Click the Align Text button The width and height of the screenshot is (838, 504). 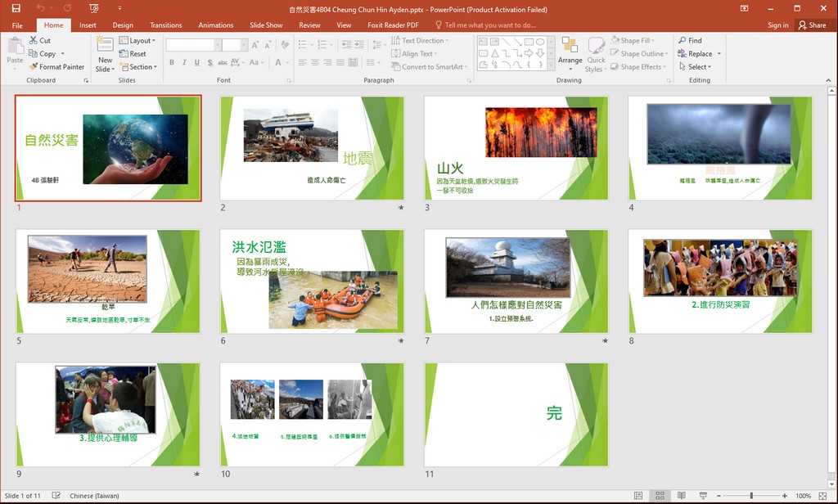coord(414,53)
